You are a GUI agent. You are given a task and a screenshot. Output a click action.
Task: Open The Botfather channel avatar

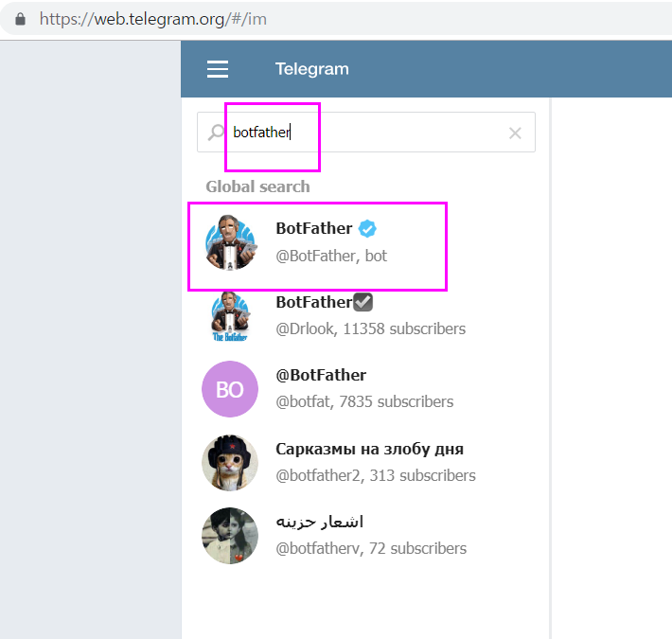[x=230, y=316]
